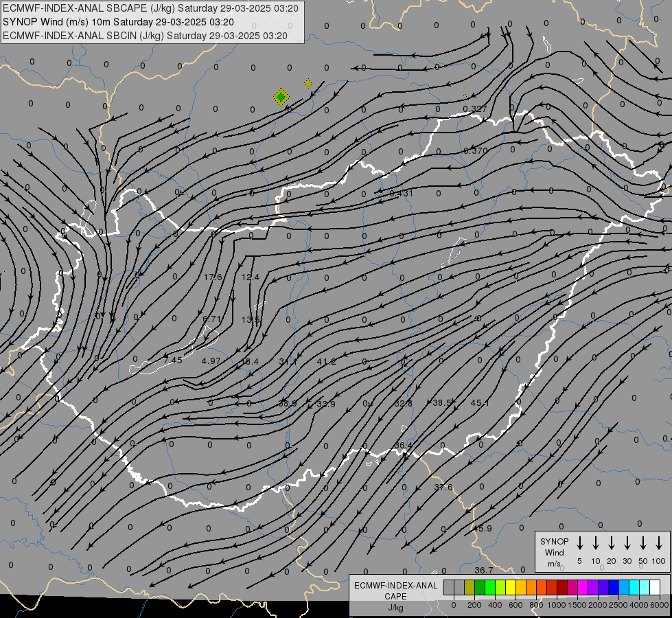The height and width of the screenshot is (618, 672).
Task: Select the pure blue CAPE legend swatch
Action: click(613, 587)
